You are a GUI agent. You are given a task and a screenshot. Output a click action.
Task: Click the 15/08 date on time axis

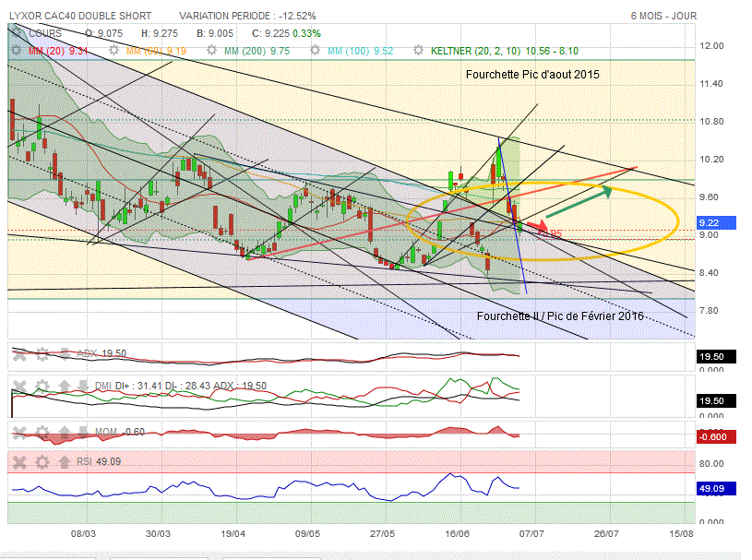pos(681,533)
